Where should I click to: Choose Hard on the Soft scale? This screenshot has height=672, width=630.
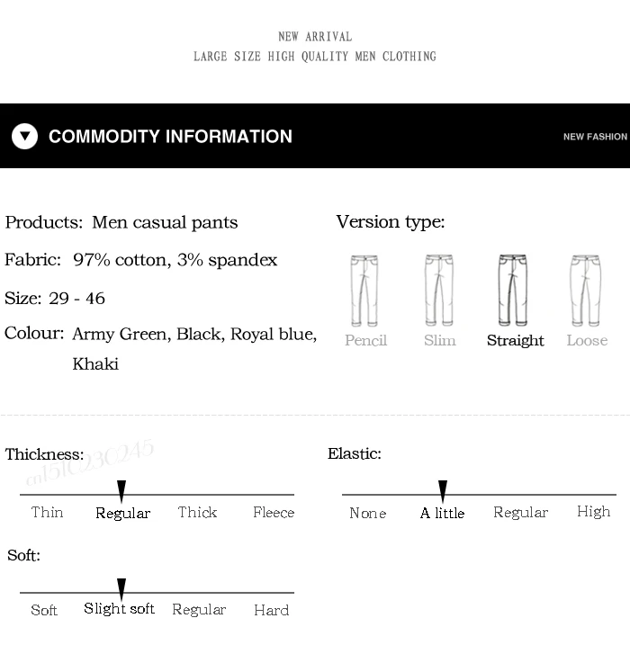(272, 610)
